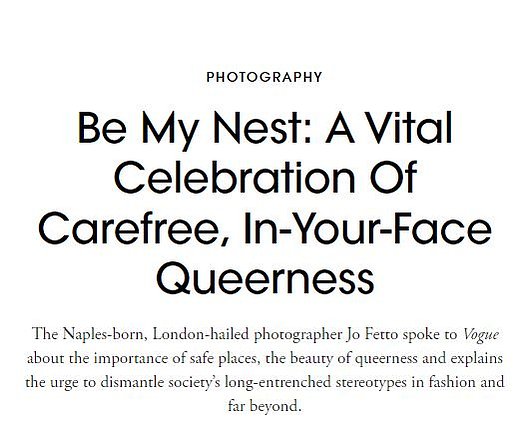Click the words "far beyond." ending the paragraph
528x435 pixels.
click(x=264, y=406)
